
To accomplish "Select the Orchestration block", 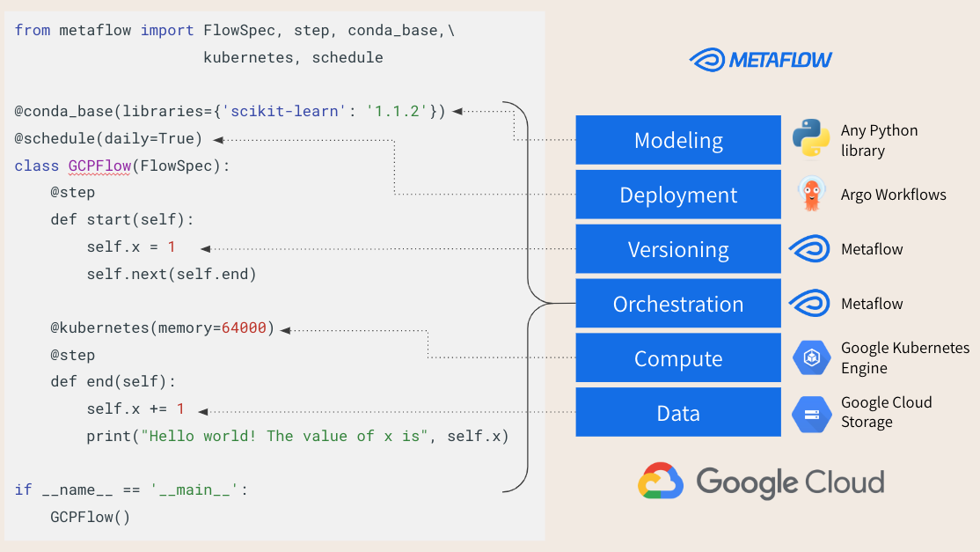I will 678,303.
